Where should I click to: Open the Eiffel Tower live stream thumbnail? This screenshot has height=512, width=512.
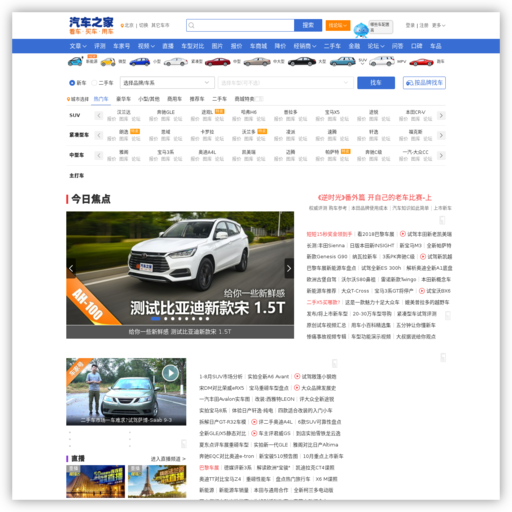point(157,481)
